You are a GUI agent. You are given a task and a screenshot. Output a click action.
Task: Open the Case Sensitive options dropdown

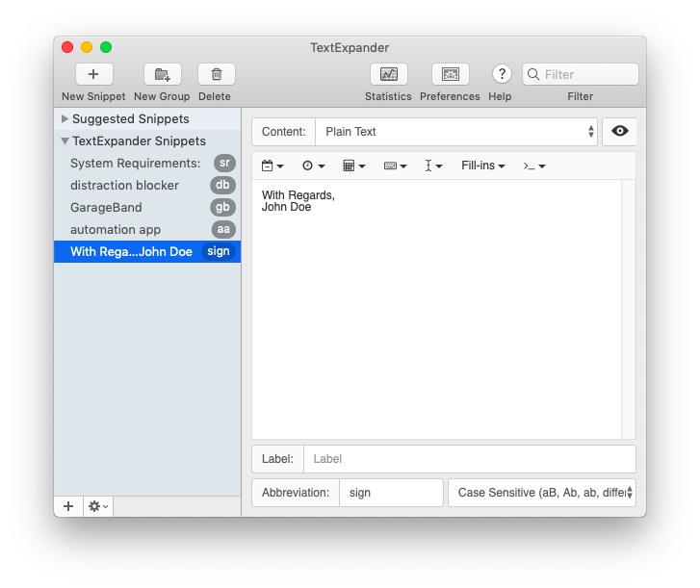click(541, 493)
